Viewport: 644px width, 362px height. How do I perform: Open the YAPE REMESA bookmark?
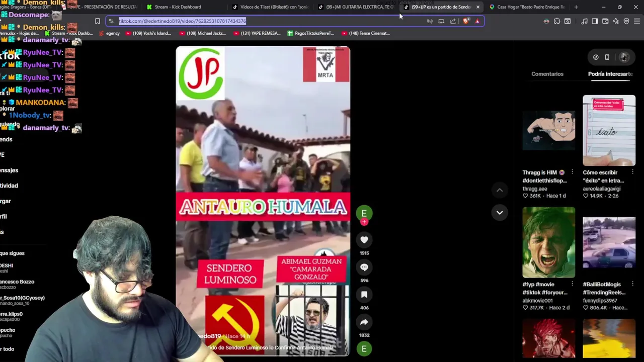257,33
